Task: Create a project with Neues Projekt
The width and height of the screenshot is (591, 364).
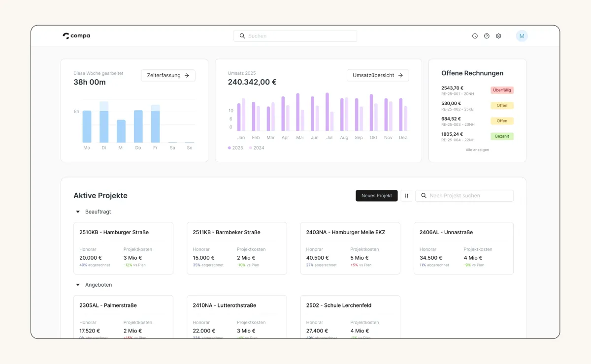Action: 377,196
